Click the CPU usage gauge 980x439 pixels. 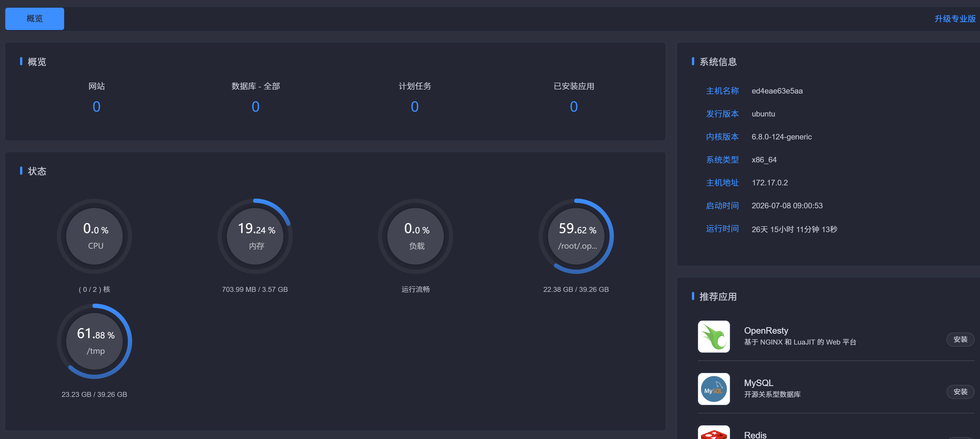[x=95, y=236]
